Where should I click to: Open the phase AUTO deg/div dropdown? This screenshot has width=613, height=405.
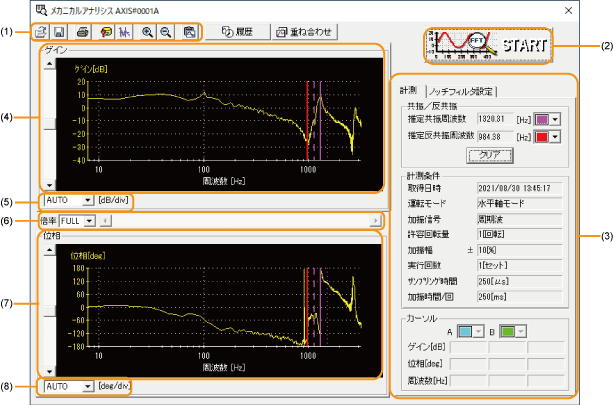coord(88,385)
